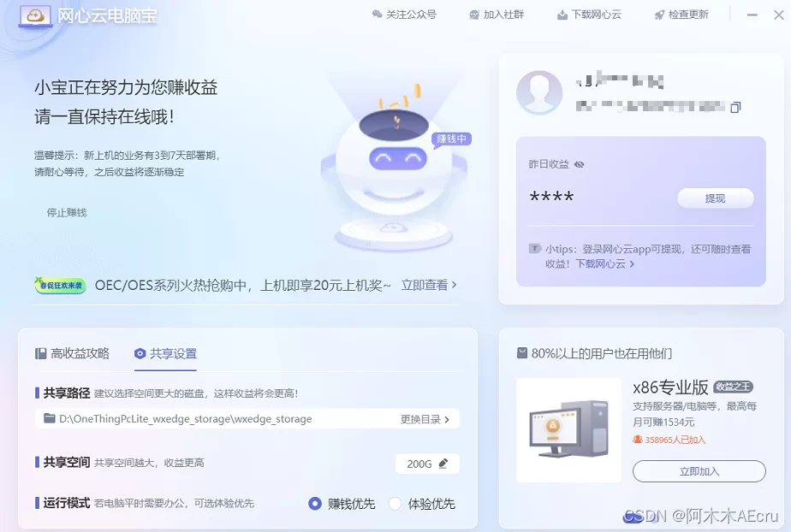Click the 关注公众号 WeChat icon
Viewport: 791px width, 532px height.
[378, 15]
